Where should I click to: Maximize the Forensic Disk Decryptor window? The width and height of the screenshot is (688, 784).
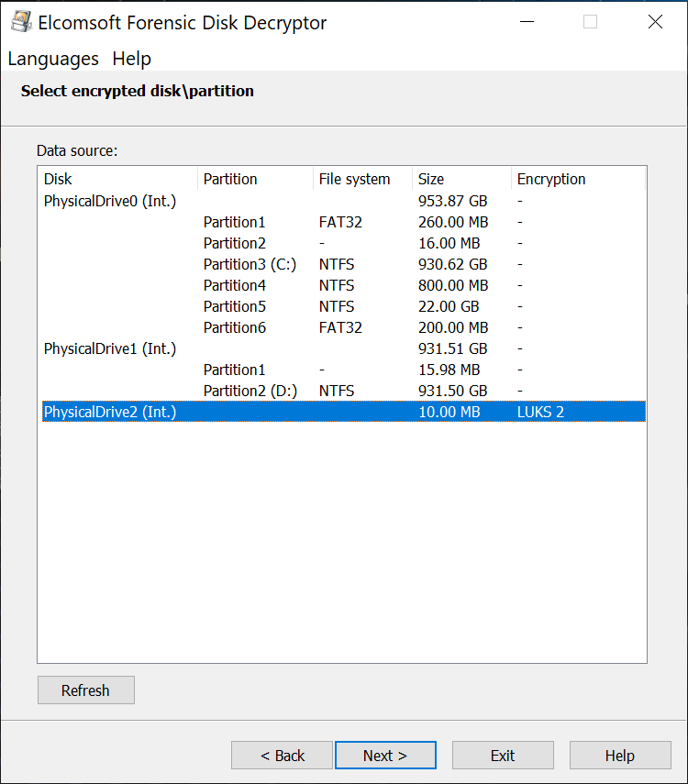click(590, 23)
